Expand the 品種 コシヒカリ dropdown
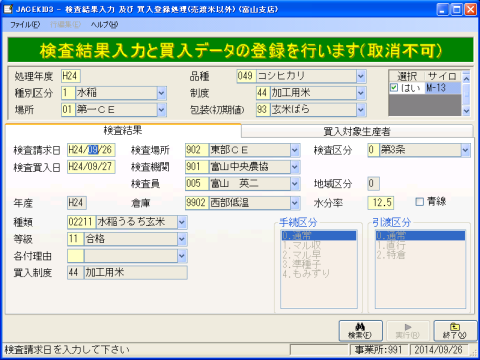 (x=361, y=76)
